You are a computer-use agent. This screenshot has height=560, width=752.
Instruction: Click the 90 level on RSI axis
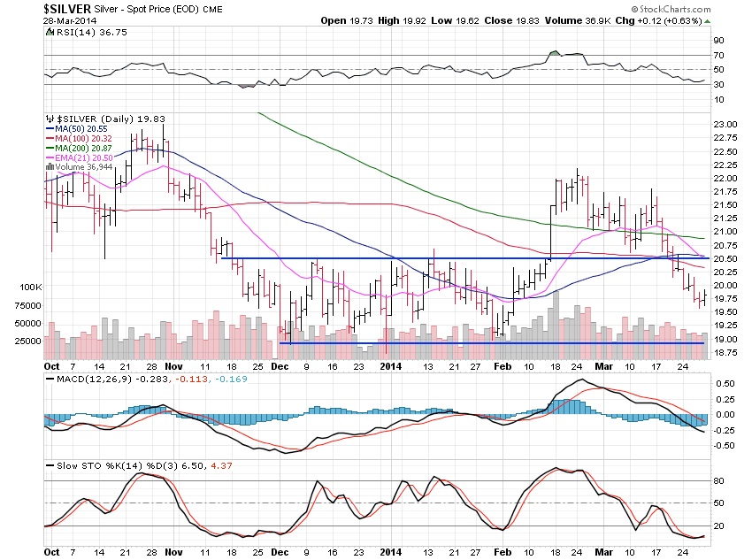[x=718, y=41]
